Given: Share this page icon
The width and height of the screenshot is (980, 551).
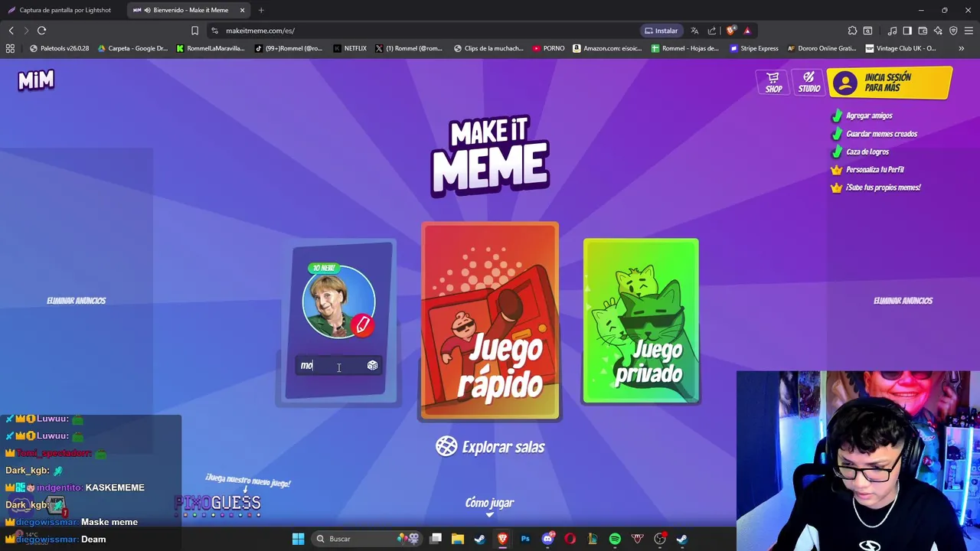Looking at the screenshot, I should 712,31.
